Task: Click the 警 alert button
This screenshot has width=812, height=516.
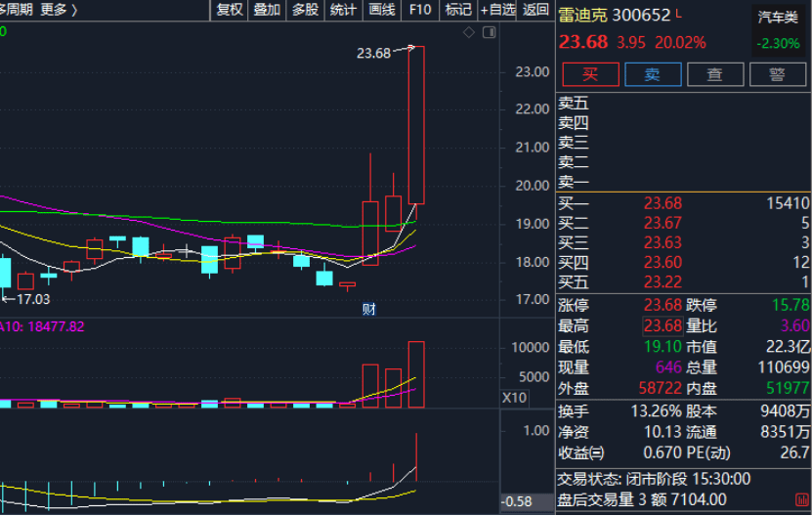Action: click(x=777, y=74)
